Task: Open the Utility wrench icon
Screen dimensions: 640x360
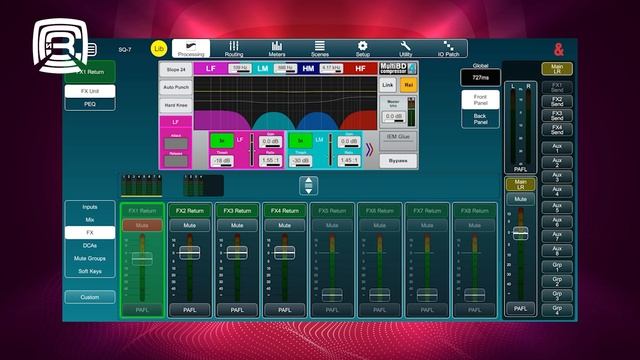Action: pyautogui.click(x=405, y=49)
